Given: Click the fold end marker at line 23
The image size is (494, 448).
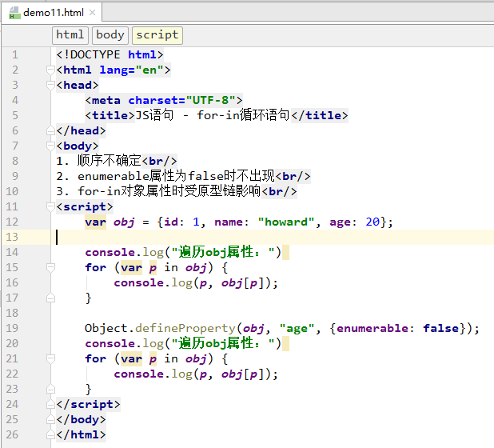Looking at the screenshot, I should pyautogui.click(x=50, y=389).
